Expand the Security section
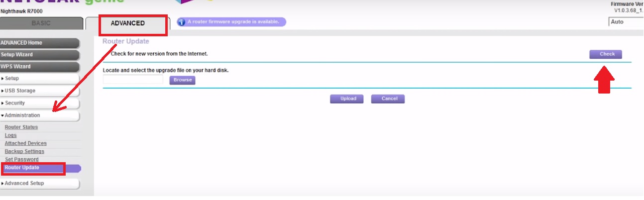 (x=40, y=103)
